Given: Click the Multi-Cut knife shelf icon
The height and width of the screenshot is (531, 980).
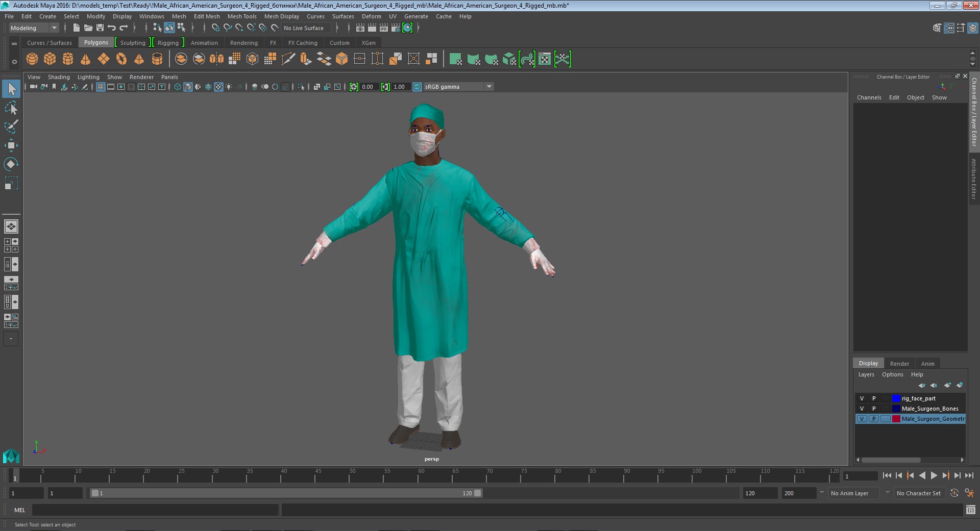Looking at the screenshot, I should (x=288, y=59).
